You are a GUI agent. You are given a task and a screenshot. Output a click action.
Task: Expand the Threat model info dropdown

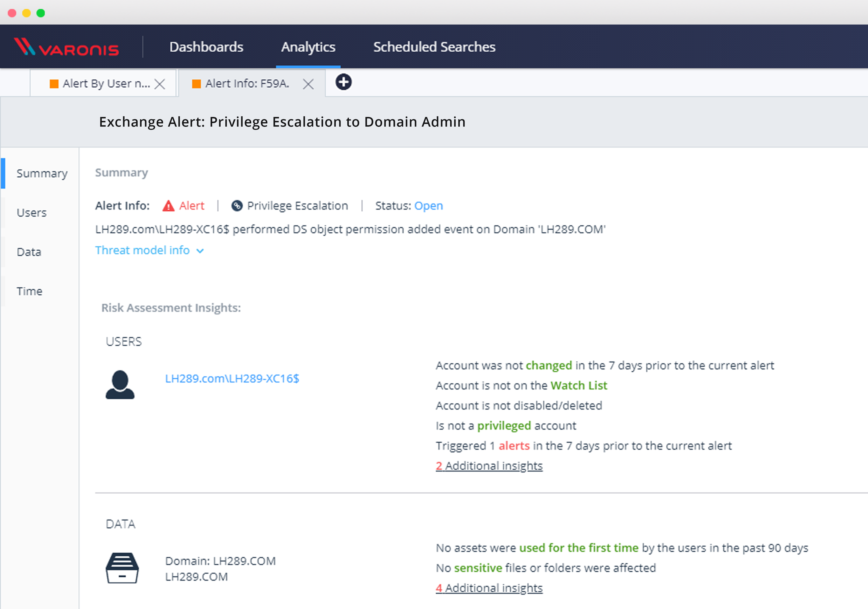click(x=149, y=250)
